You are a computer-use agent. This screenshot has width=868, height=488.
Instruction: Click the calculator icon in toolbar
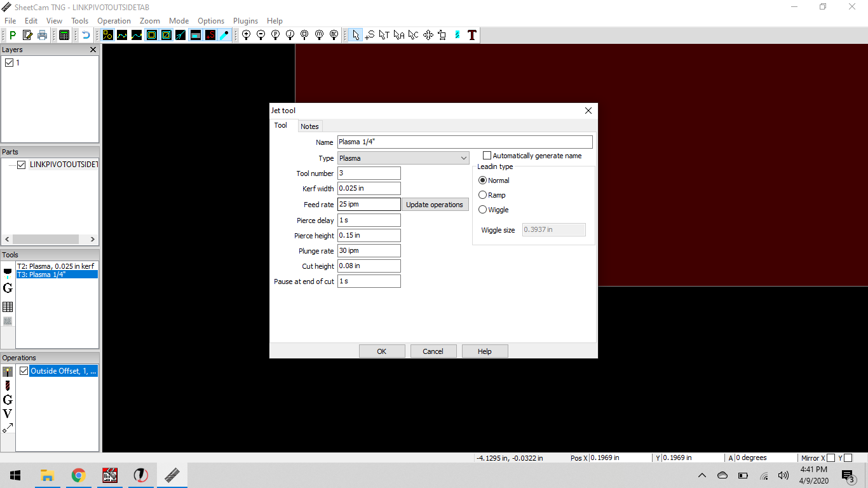click(x=64, y=35)
